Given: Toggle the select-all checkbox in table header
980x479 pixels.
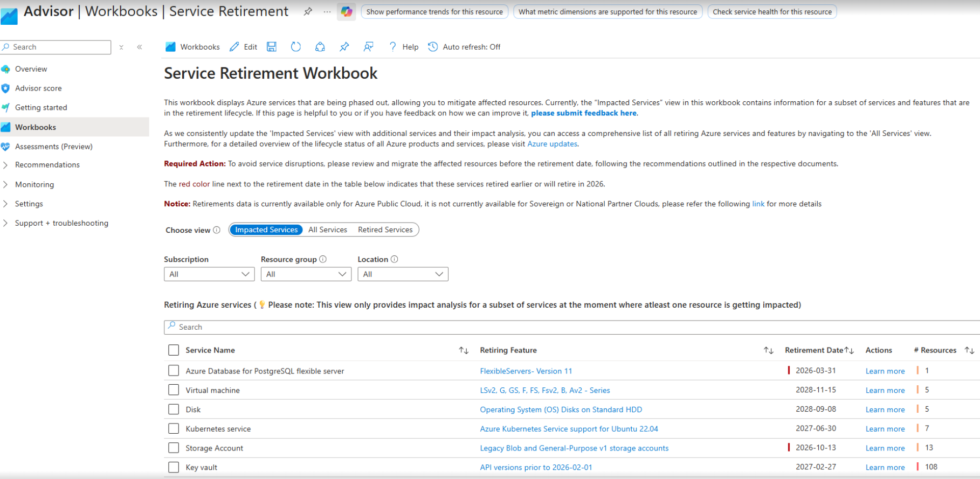Looking at the screenshot, I should click(174, 350).
